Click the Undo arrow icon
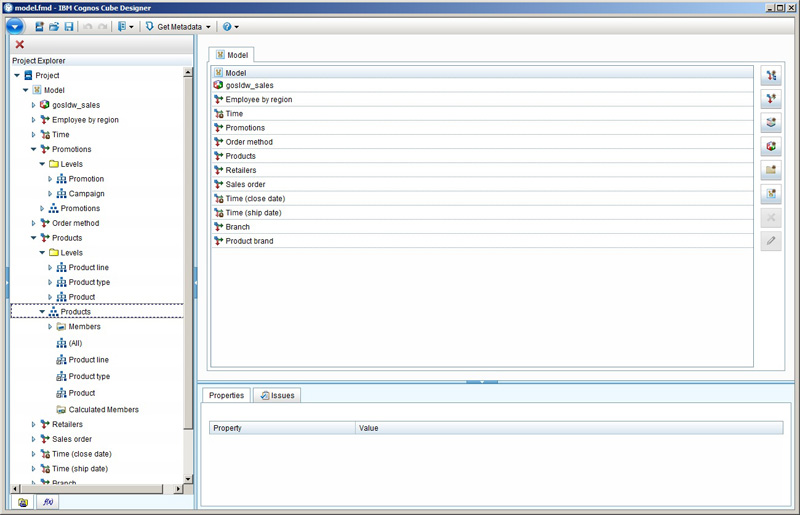Screen dimensions: 800x515 coord(88,27)
